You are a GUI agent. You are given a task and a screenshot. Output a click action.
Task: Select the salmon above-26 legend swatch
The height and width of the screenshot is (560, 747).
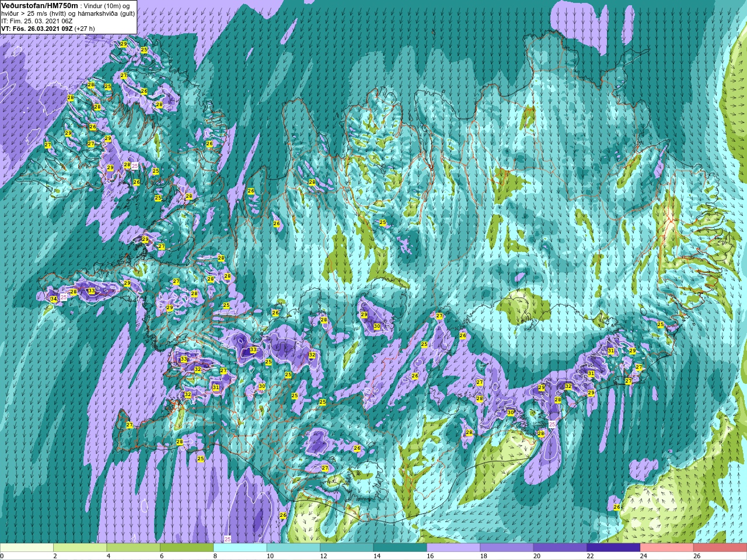click(x=720, y=548)
